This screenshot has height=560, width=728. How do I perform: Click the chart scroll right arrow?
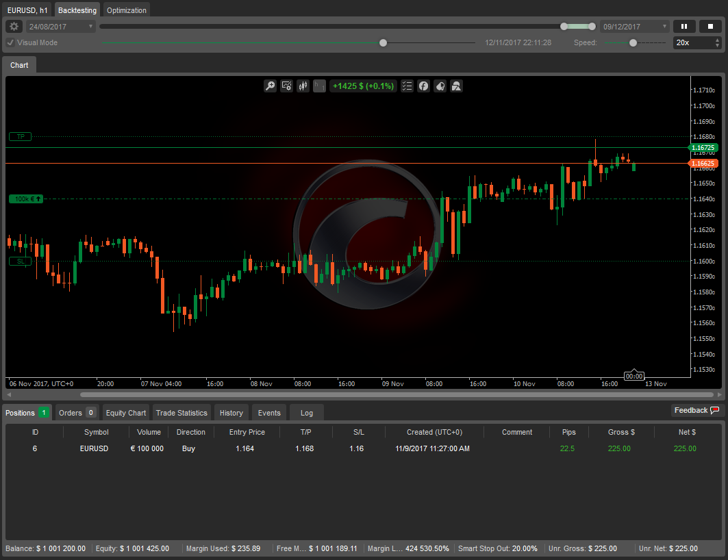pos(720,395)
